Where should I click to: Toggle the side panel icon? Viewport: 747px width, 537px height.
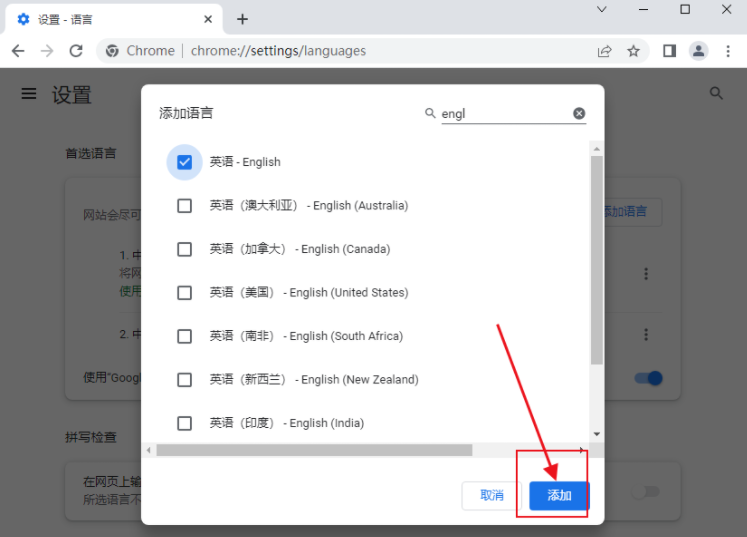[x=670, y=51]
